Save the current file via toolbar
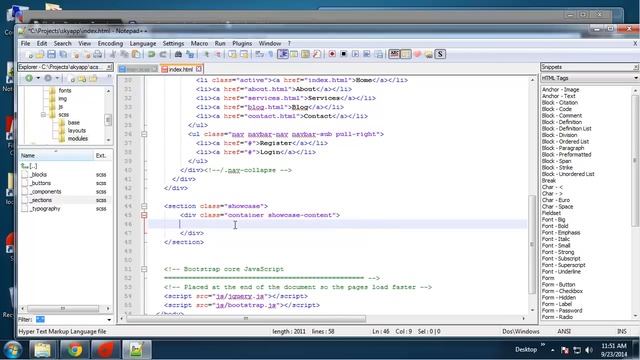This screenshot has width=640, height=360. pyautogui.click(x=51, y=54)
